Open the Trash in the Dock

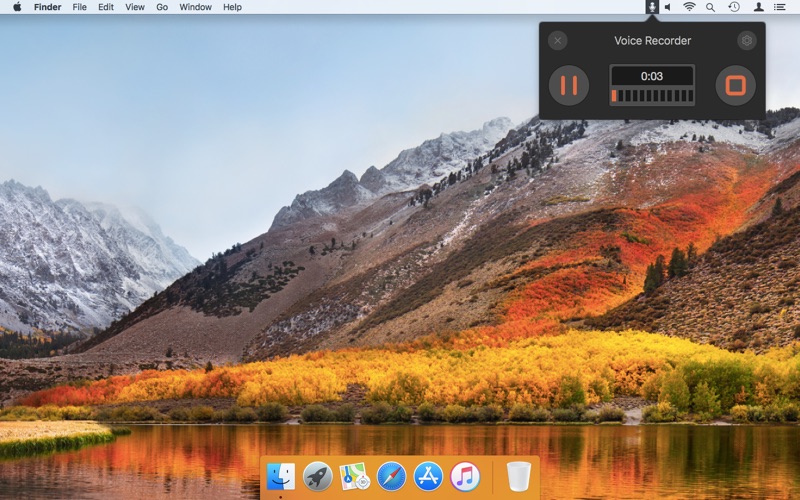tap(519, 477)
